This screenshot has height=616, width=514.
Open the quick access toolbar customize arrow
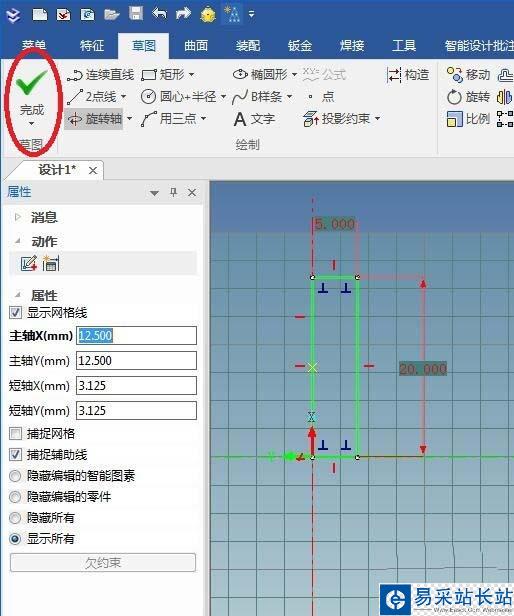[251, 15]
